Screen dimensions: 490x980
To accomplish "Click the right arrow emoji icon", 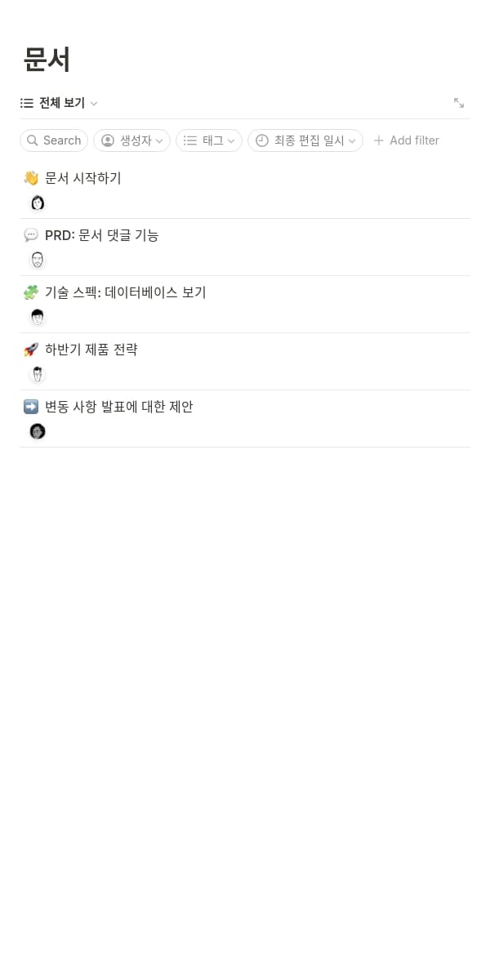I will 31,407.
